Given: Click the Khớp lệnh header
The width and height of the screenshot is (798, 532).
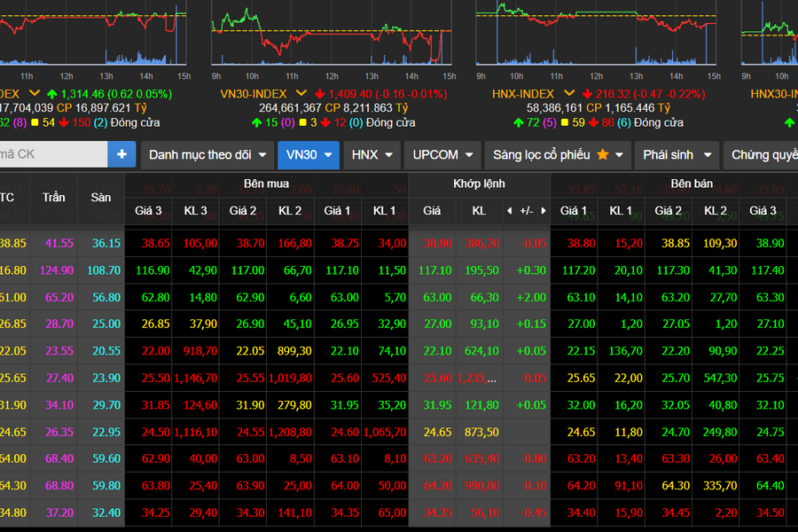Looking at the screenshot, I should 479,184.
